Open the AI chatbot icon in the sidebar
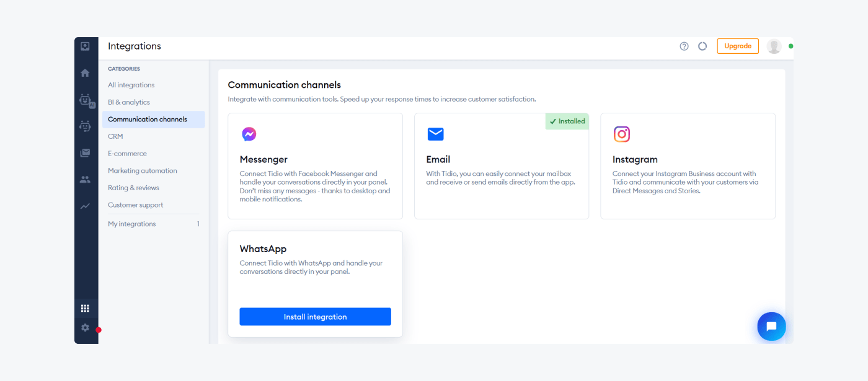This screenshot has width=868, height=381. (x=86, y=100)
